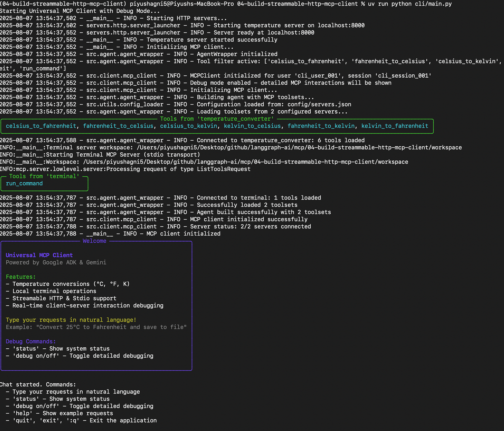The image size is (504, 431).
Task: Click 'Type your requests in natural language!' text
Action: (x=71, y=320)
